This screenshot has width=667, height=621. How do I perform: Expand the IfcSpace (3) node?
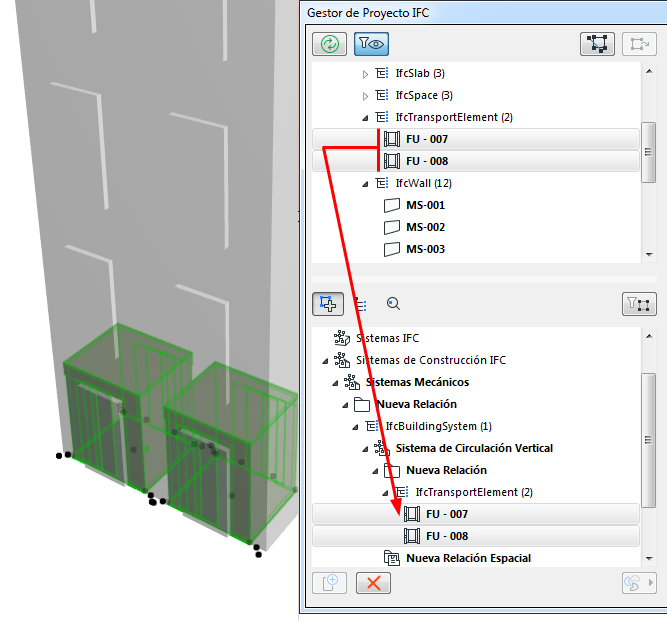pyautogui.click(x=365, y=97)
